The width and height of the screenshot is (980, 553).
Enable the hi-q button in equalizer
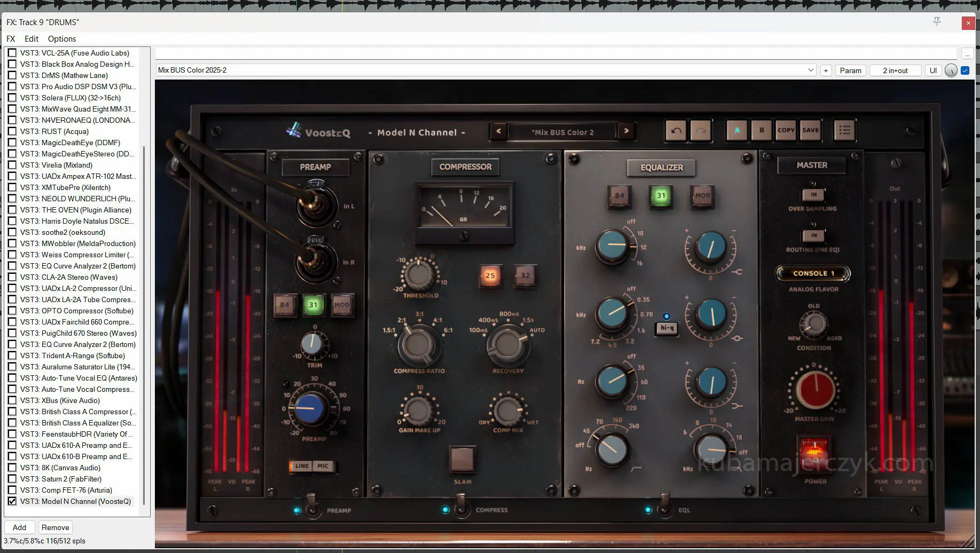coord(667,328)
